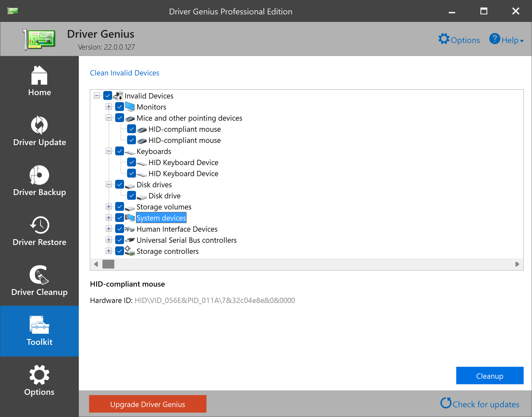The width and height of the screenshot is (532, 417).
Task: Click the System devices icon
Action: tap(130, 218)
